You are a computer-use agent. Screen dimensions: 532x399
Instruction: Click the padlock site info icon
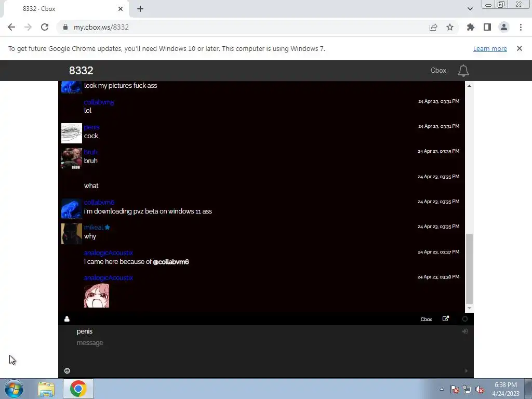(65, 27)
